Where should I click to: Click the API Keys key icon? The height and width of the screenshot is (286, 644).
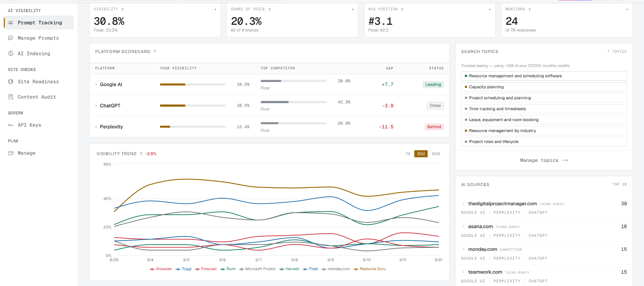pos(11,125)
